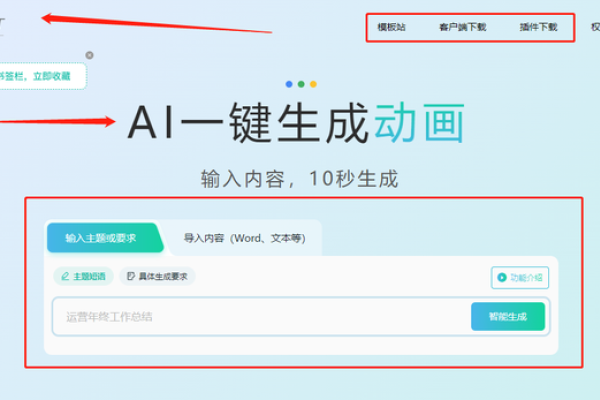Open 客户端下载 in the top navigation
The width and height of the screenshot is (600, 400).
462,27
